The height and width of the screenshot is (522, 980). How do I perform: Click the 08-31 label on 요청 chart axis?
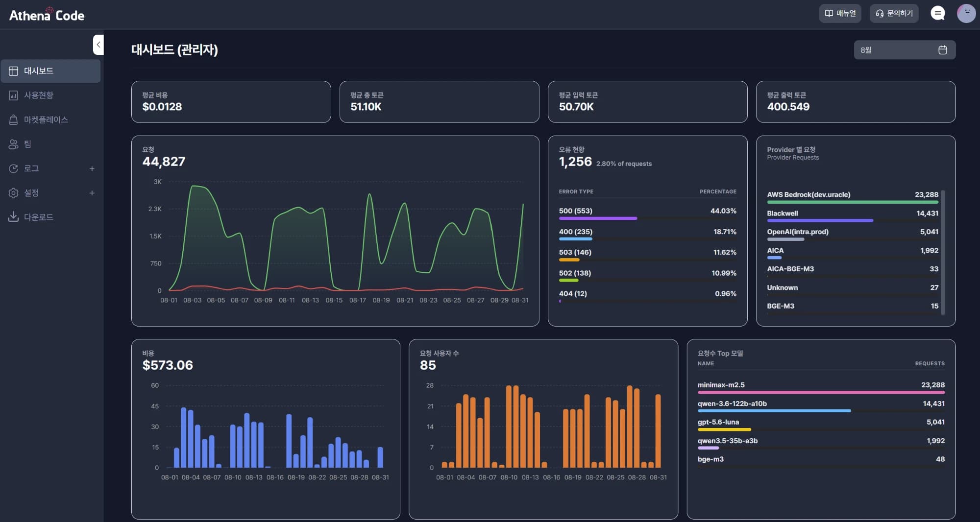tap(520, 300)
